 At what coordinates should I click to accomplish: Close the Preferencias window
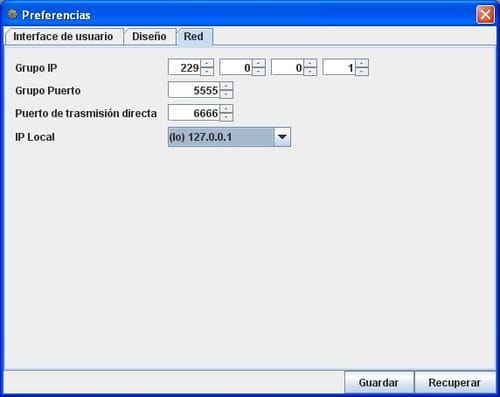485,15
